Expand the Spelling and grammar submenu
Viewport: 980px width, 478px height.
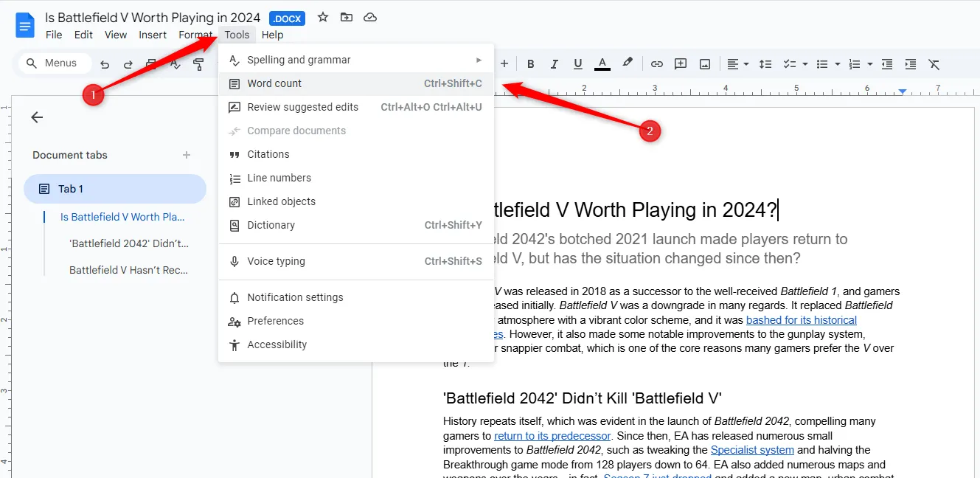click(x=356, y=60)
